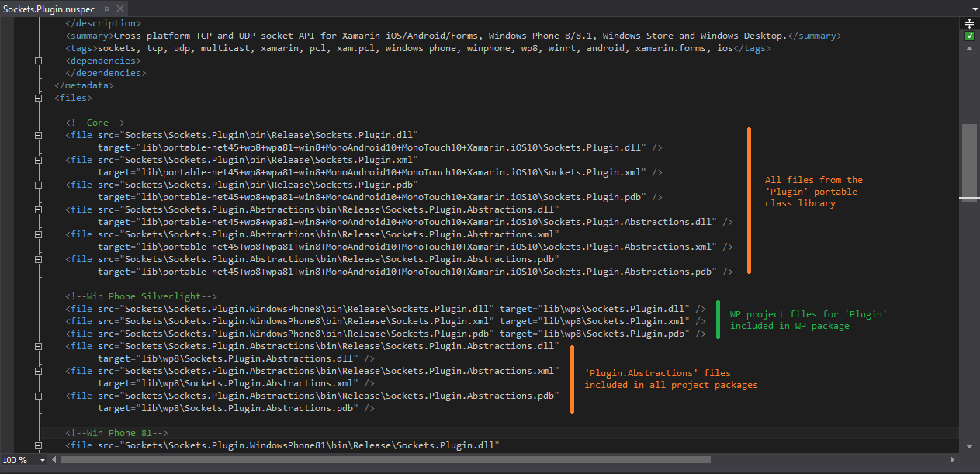Image resolution: width=980 pixels, height=474 pixels.
Task: Click the vertical scrollbar up arrow
Action: click(969, 49)
